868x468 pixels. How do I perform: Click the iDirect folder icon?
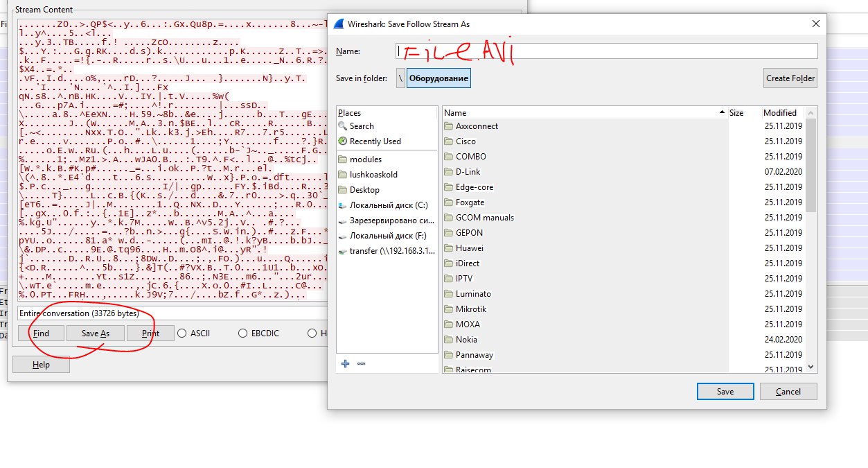click(448, 263)
